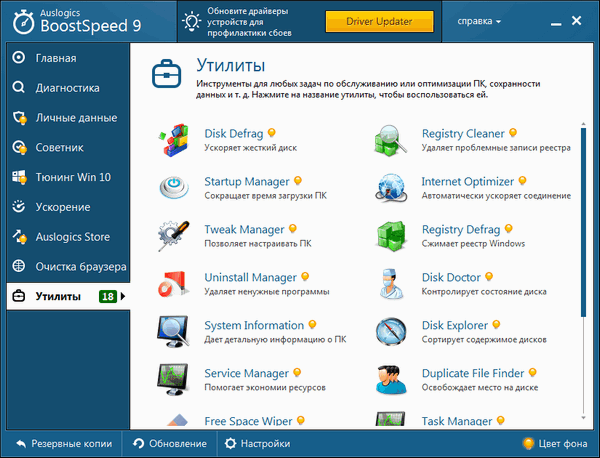Click the utilities list vertical scrollbar
600x458 pixels.
[x=583, y=250]
